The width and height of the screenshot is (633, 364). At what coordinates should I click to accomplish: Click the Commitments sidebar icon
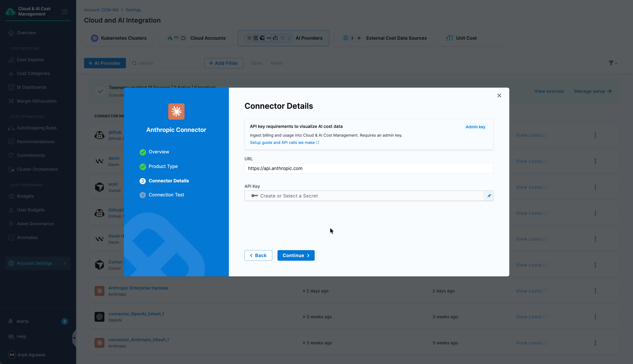point(11,155)
